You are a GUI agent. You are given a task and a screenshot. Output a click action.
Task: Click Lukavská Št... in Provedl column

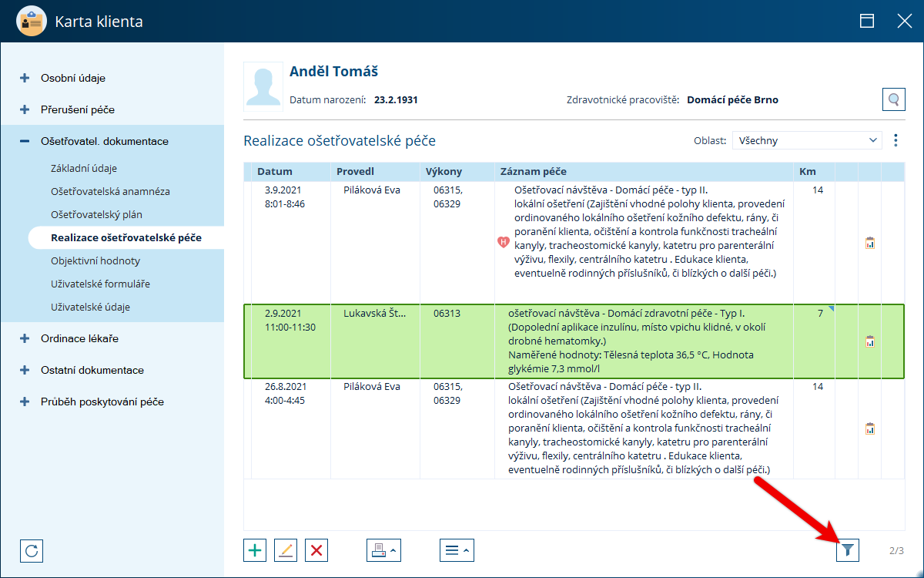(374, 314)
